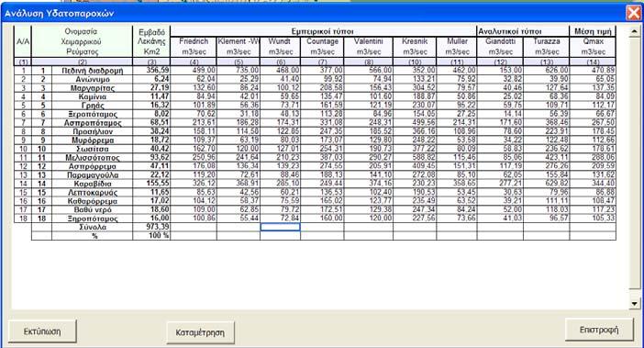Click the vertical scrollbar down arrow
This screenshot has width=644, height=348.
coord(635,304)
